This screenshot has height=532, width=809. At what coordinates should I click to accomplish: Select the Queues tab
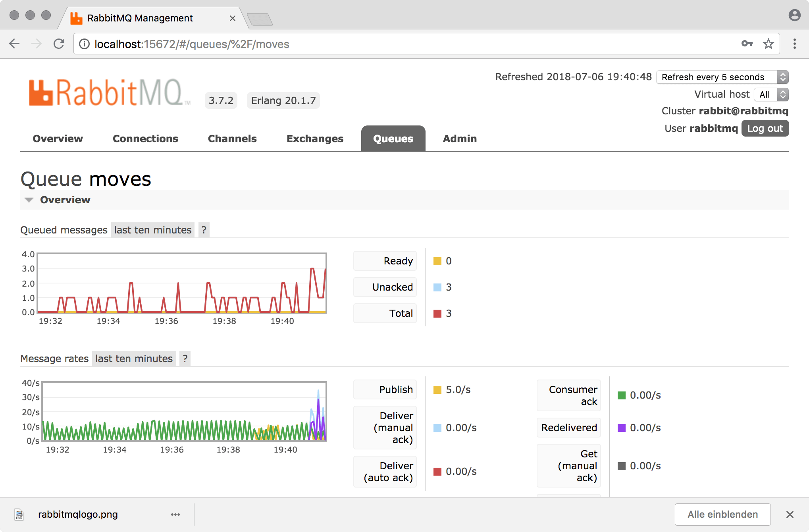393,139
